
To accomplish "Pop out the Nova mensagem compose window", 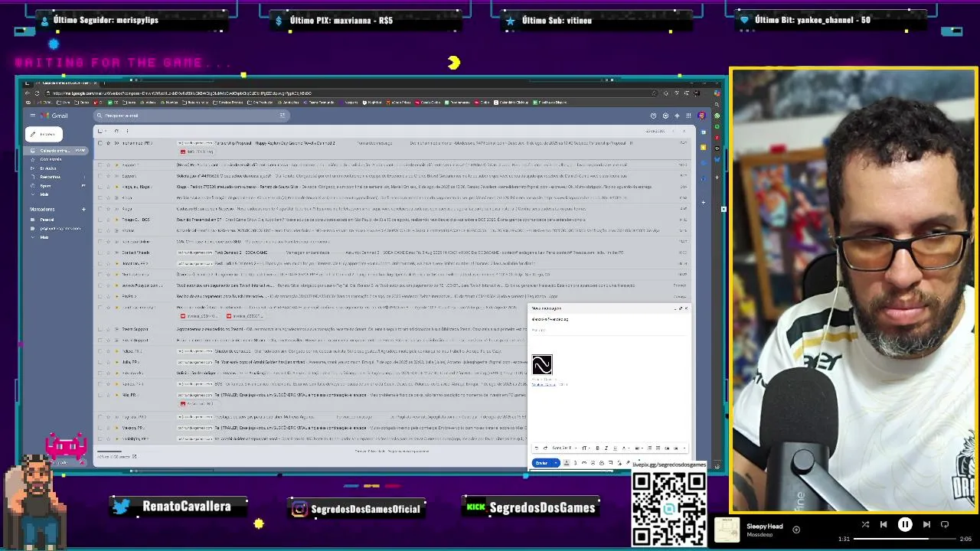I will (680, 308).
